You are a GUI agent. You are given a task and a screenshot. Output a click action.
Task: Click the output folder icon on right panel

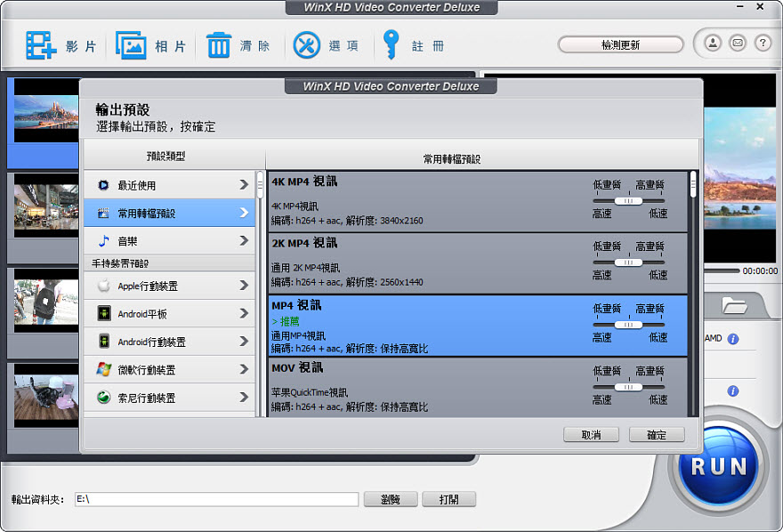[x=734, y=307]
